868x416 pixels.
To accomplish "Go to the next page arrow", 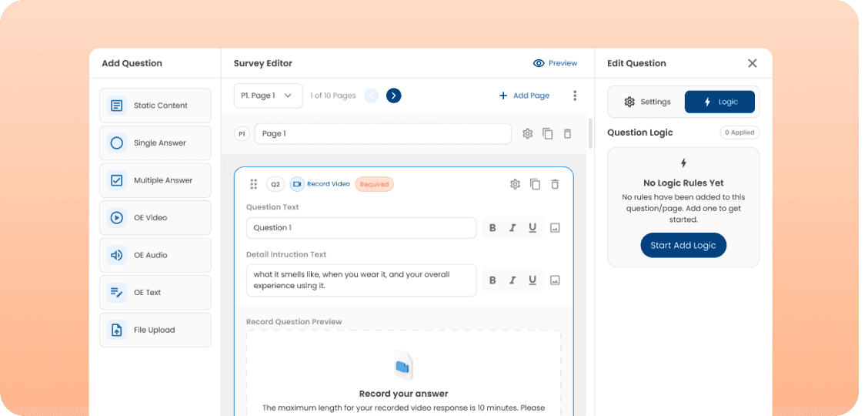I will tap(393, 96).
